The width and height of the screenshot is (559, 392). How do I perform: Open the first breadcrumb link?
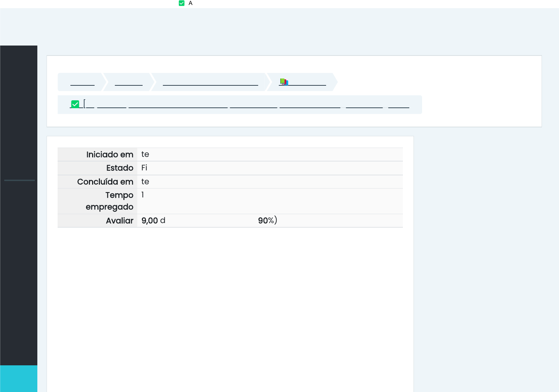pyautogui.click(x=82, y=83)
